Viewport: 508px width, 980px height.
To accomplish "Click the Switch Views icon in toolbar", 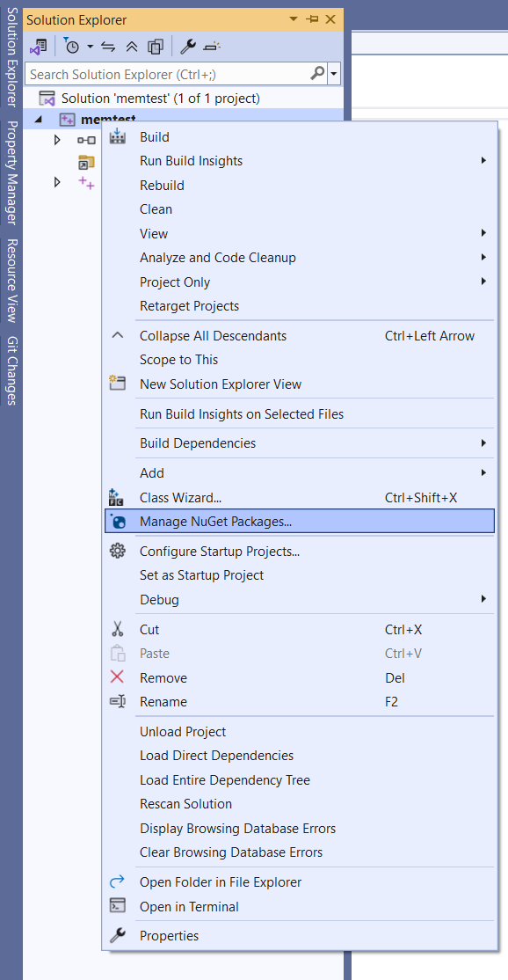I will point(39,47).
